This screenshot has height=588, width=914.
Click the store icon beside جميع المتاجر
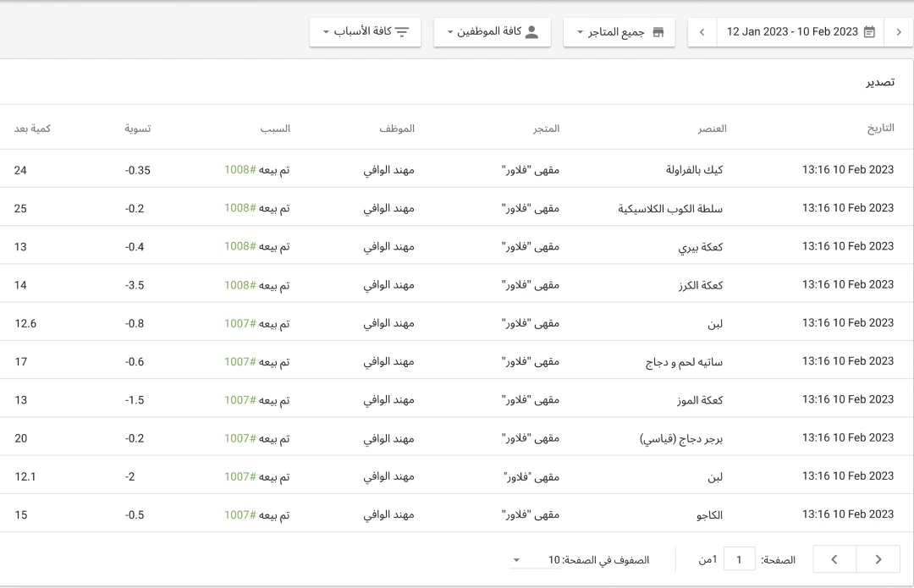pos(659,31)
